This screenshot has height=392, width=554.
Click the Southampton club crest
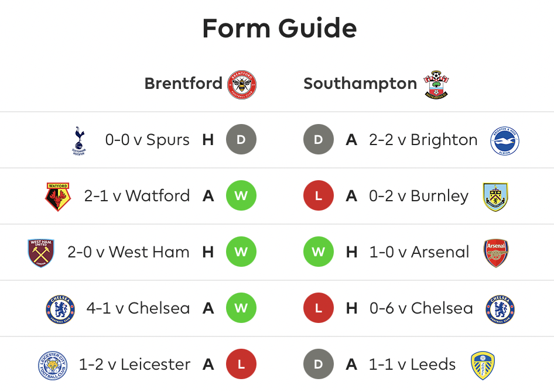point(436,84)
